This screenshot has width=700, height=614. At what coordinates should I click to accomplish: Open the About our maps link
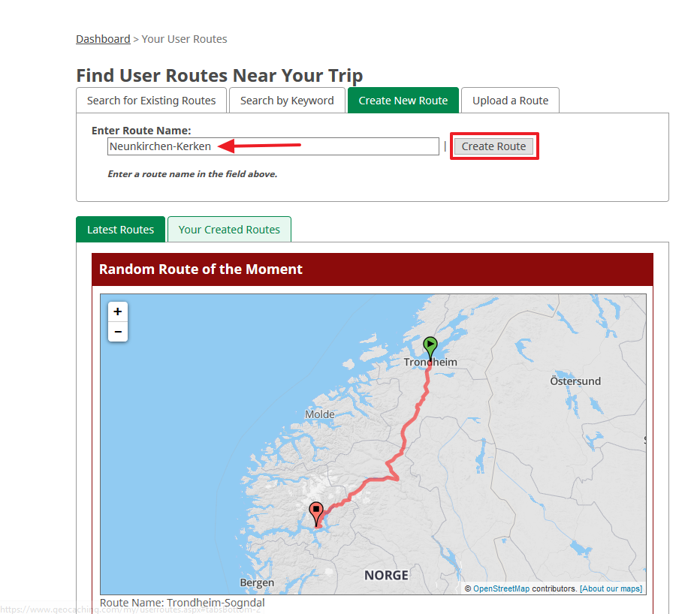611,588
